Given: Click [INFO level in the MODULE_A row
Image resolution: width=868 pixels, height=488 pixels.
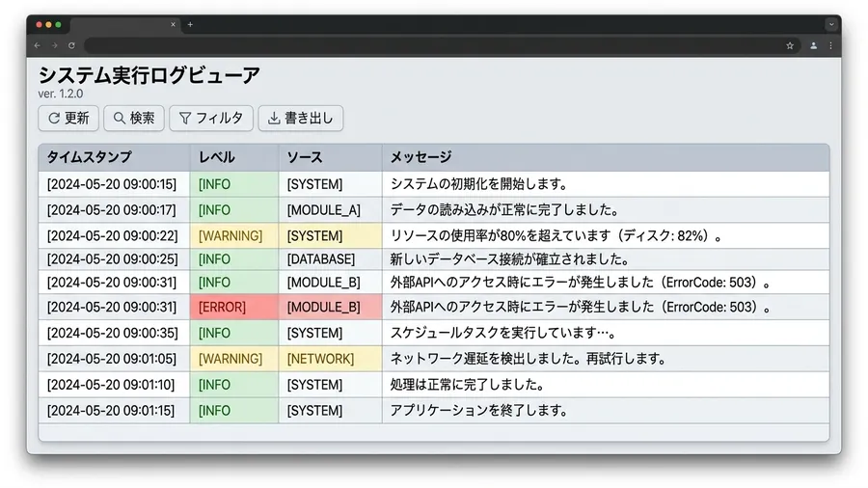Looking at the screenshot, I should click(x=214, y=210).
